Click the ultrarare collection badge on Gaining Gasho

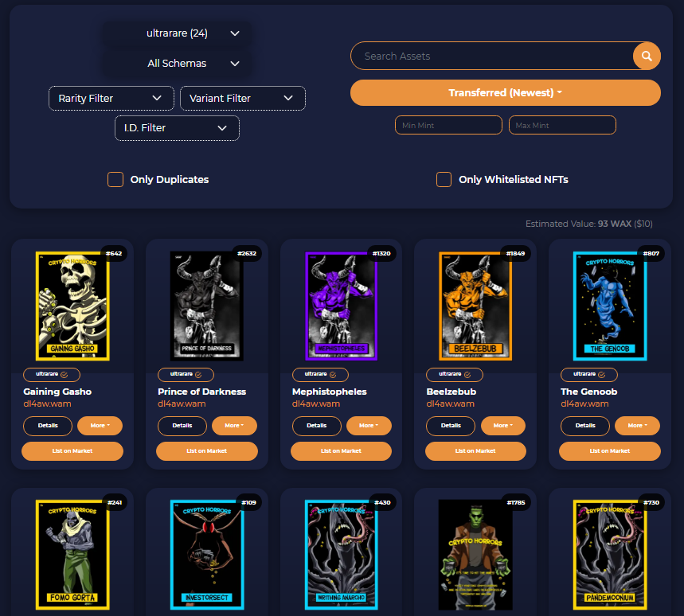52,375
